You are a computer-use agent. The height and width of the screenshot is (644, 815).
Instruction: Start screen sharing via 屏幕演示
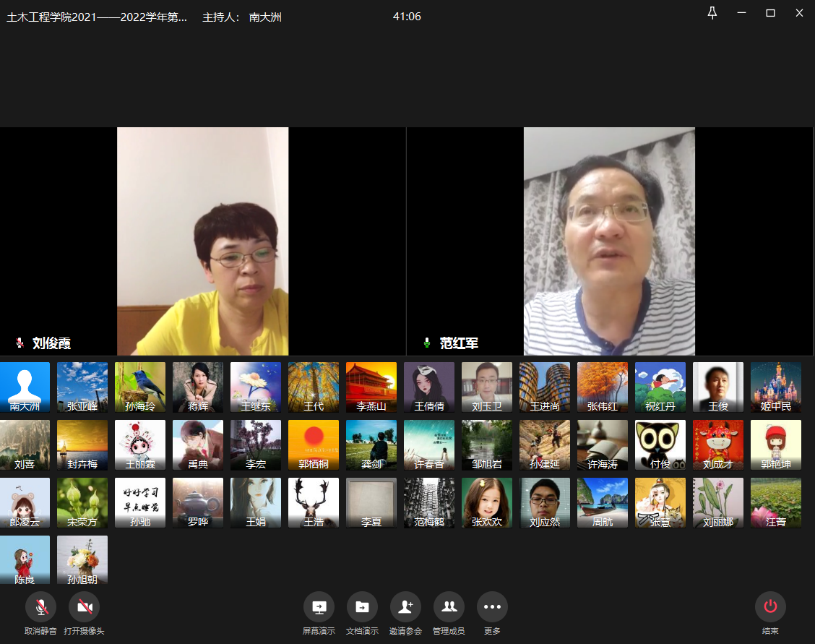319,607
